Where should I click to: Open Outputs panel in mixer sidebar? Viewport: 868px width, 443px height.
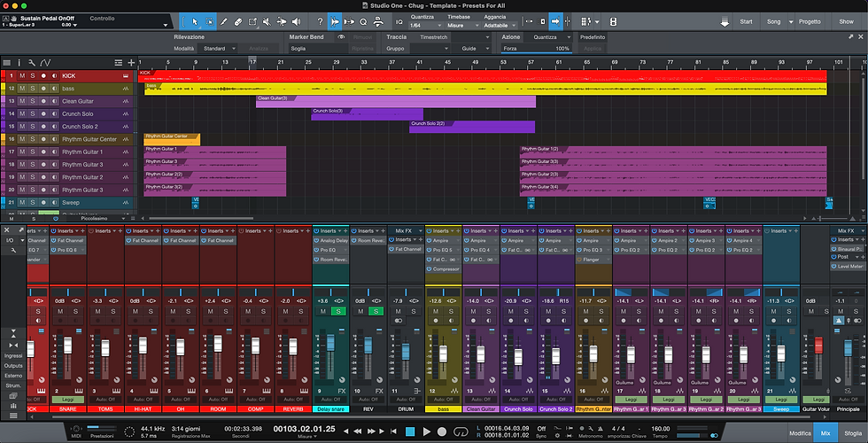[13, 365]
